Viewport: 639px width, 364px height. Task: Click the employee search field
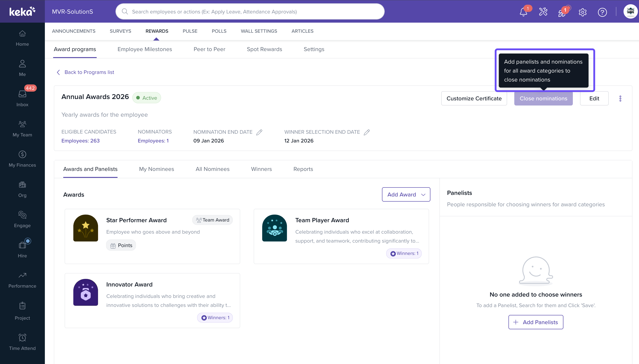click(250, 11)
